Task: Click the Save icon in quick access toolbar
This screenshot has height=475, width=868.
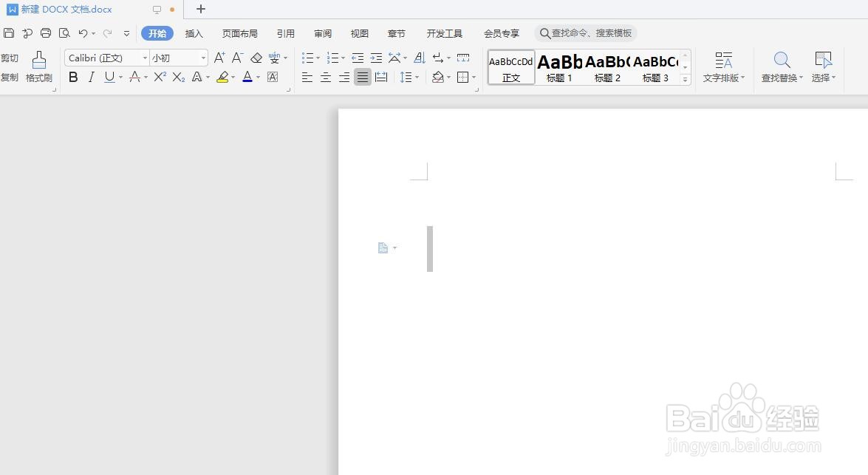Action: point(9,33)
